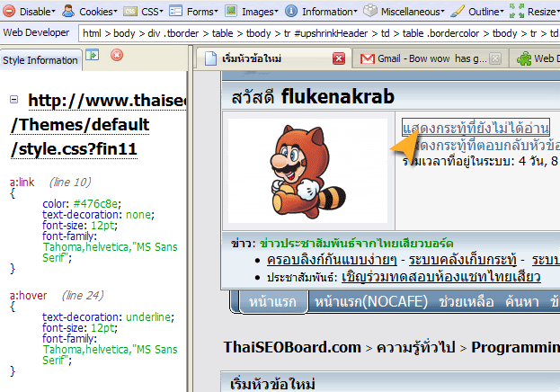Image resolution: width=560 pixels, height=392 pixels.
Task: Close the Gmail browser tab
Action: (495, 58)
